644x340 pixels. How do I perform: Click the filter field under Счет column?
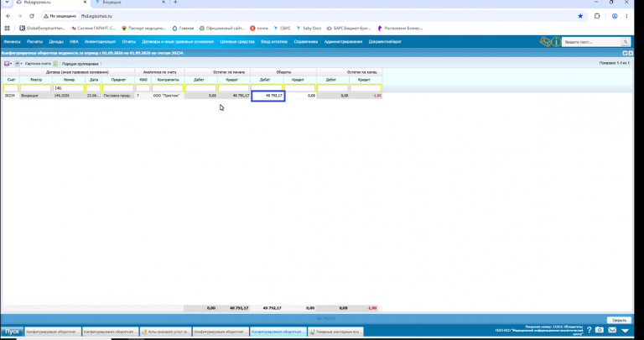[x=11, y=88]
